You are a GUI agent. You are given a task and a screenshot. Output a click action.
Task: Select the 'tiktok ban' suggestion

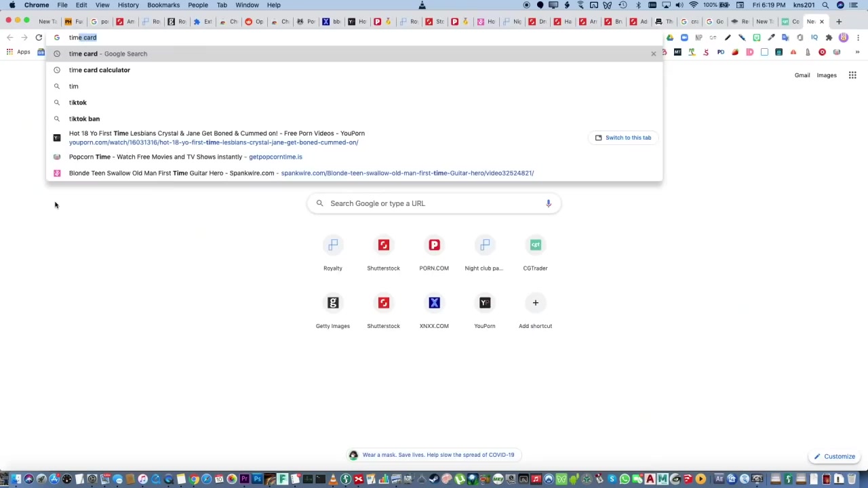click(x=353, y=119)
